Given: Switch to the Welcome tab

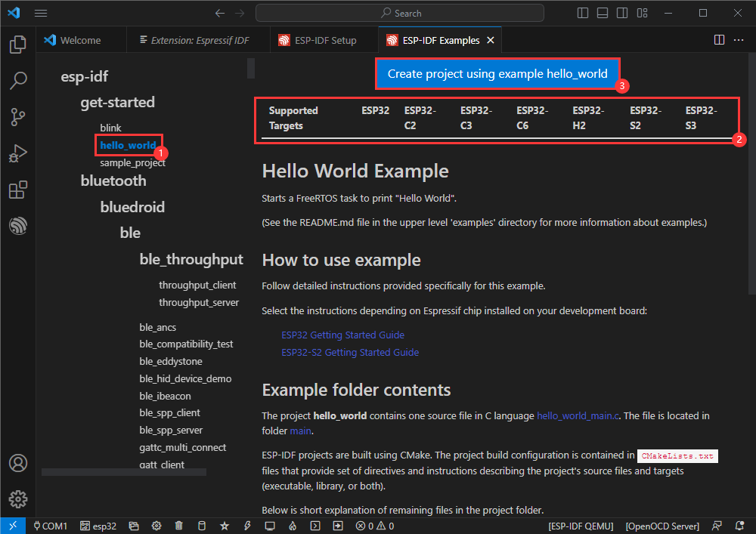Looking at the screenshot, I should click(x=79, y=40).
